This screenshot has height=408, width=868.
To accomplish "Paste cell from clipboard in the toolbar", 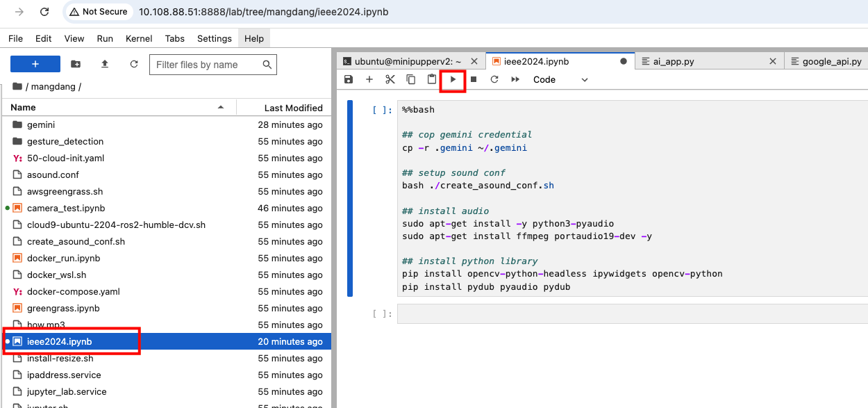I will point(432,80).
